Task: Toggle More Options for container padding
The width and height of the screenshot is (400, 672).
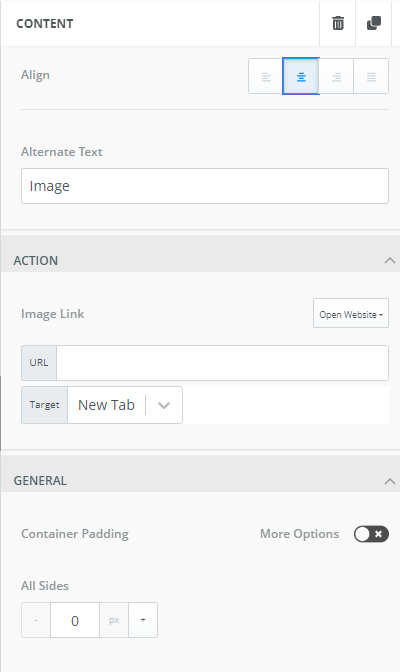Action: tap(371, 534)
